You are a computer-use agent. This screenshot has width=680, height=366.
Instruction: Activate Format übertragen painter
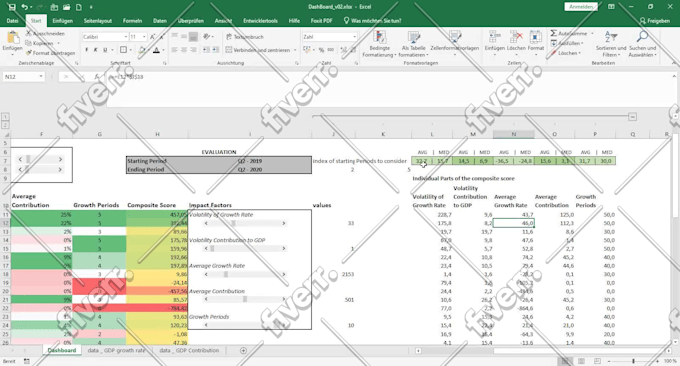(x=50, y=53)
